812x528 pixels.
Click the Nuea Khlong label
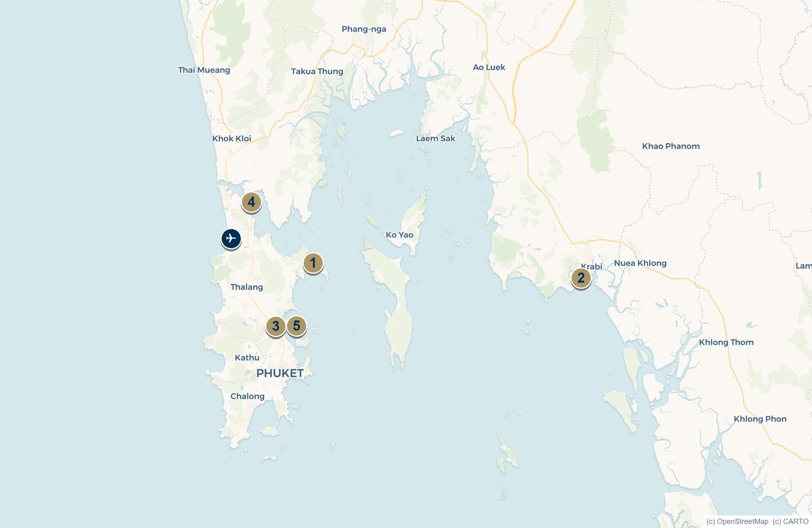coord(640,263)
